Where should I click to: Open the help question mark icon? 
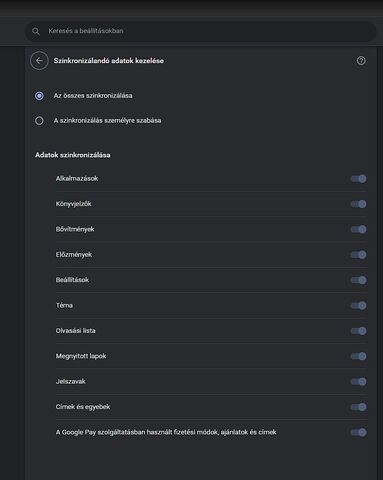click(x=361, y=61)
